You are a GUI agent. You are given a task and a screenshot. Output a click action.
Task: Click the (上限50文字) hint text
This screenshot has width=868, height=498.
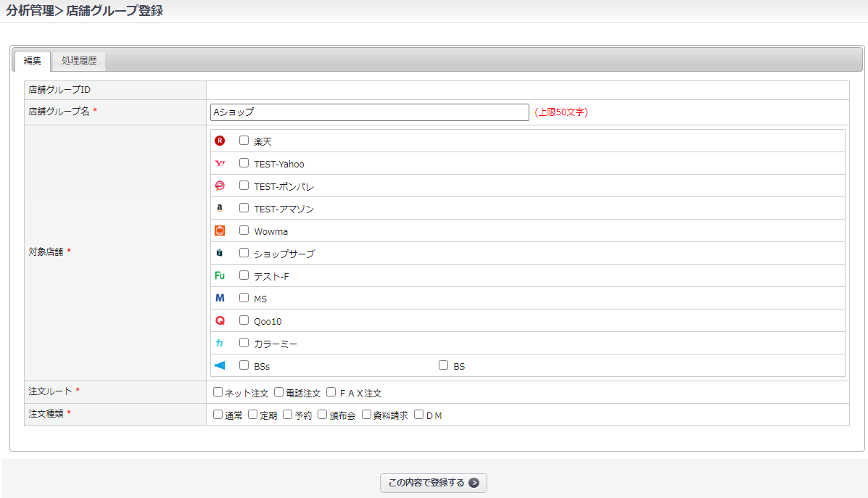(561, 112)
